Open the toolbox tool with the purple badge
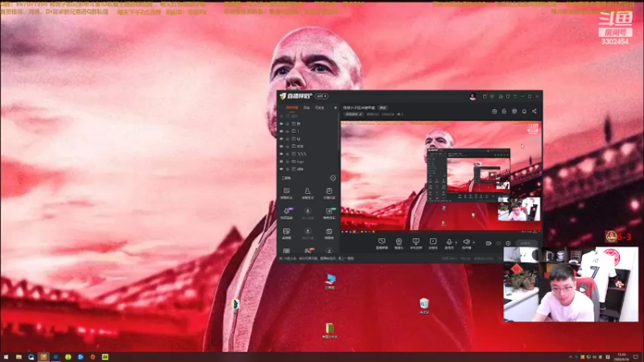The image size is (644, 362). pyautogui.click(x=287, y=213)
